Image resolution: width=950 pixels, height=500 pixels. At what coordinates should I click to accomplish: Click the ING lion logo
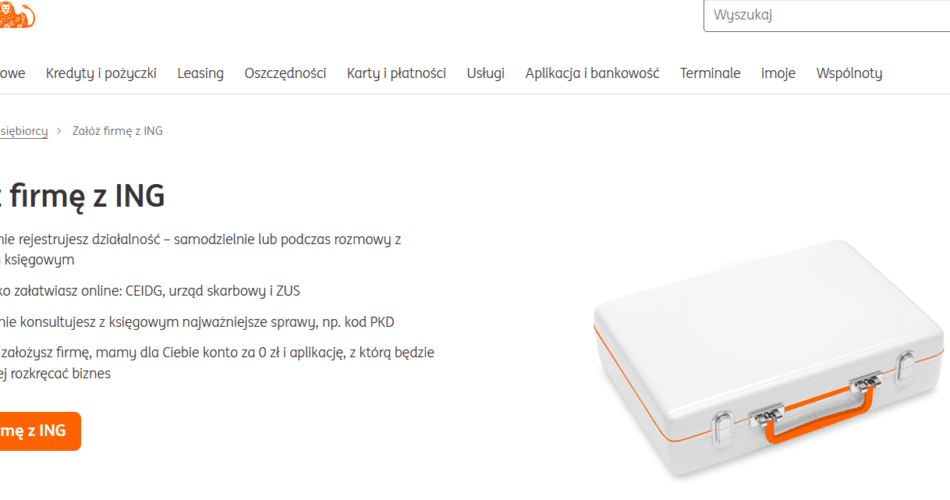(x=17, y=15)
